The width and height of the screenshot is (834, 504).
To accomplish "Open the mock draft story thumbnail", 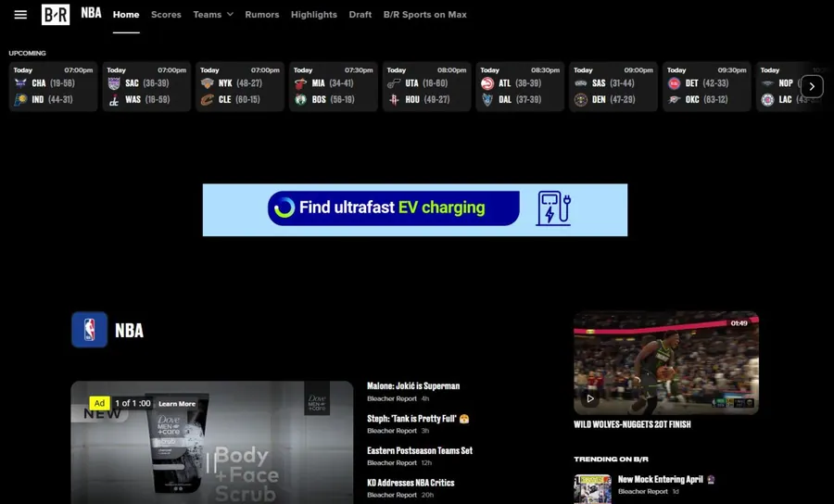I will 592,489.
